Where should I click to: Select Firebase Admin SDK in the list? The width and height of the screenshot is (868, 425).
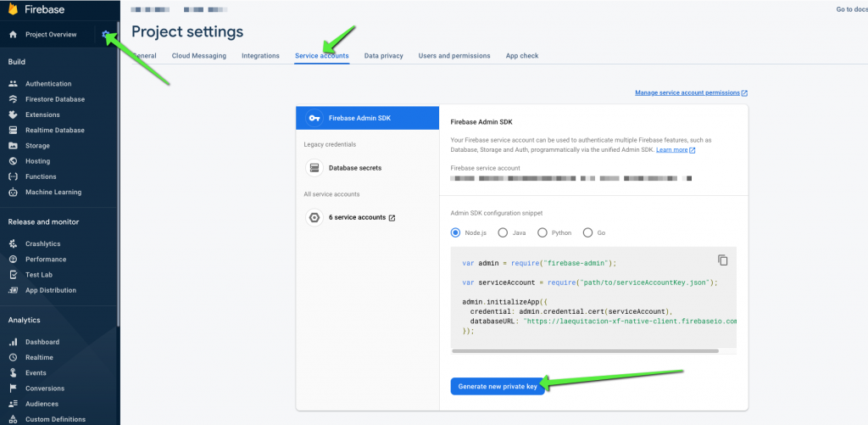[368, 117]
